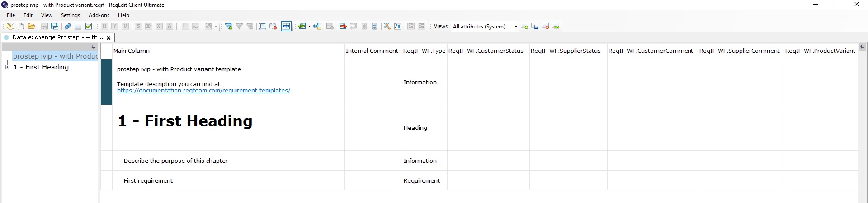Viewport: 868px width, 203px height.
Task: Click the grey undo arrow icon
Action: tap(354, 26)
